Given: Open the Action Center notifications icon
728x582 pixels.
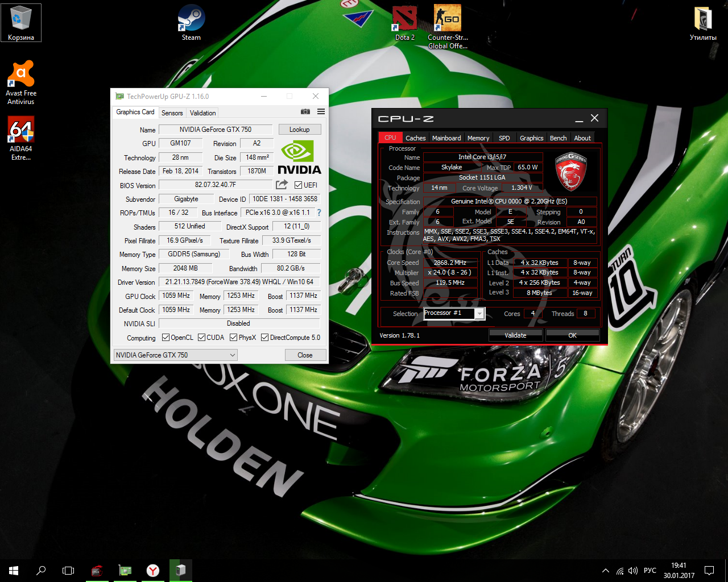Looking at the screenshot, I should point(709,571).
